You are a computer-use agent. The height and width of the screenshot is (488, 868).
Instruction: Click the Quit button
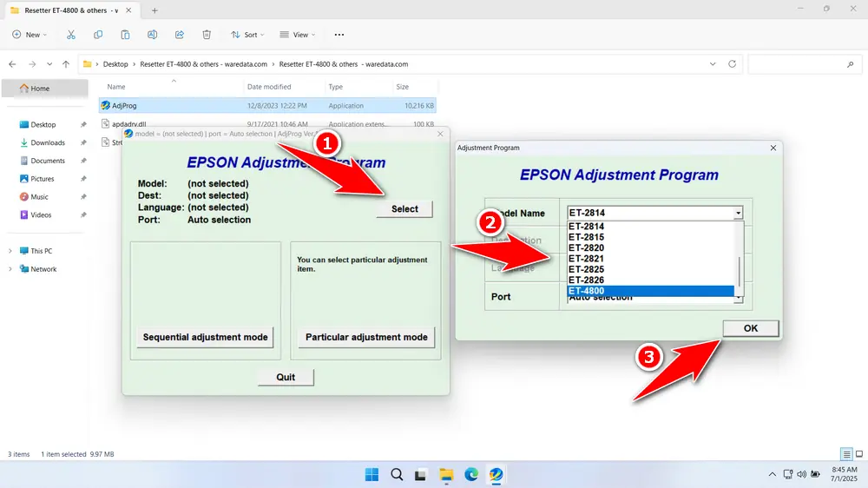coord(286,377)
